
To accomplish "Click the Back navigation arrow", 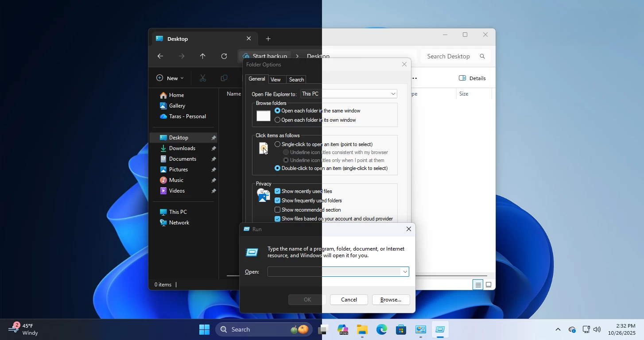I will coord(160,56).
